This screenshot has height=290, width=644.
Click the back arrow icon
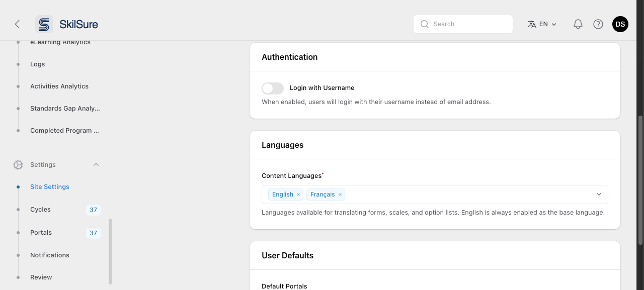pyautogui.click(x=17, y=24)
